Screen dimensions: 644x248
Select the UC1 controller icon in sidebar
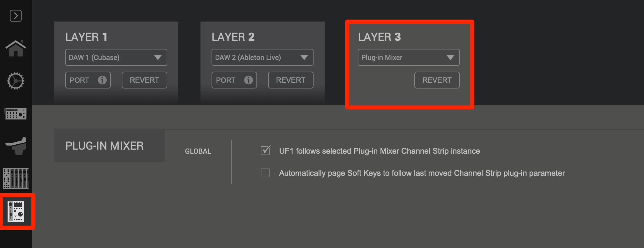click(x=16, y=146)
